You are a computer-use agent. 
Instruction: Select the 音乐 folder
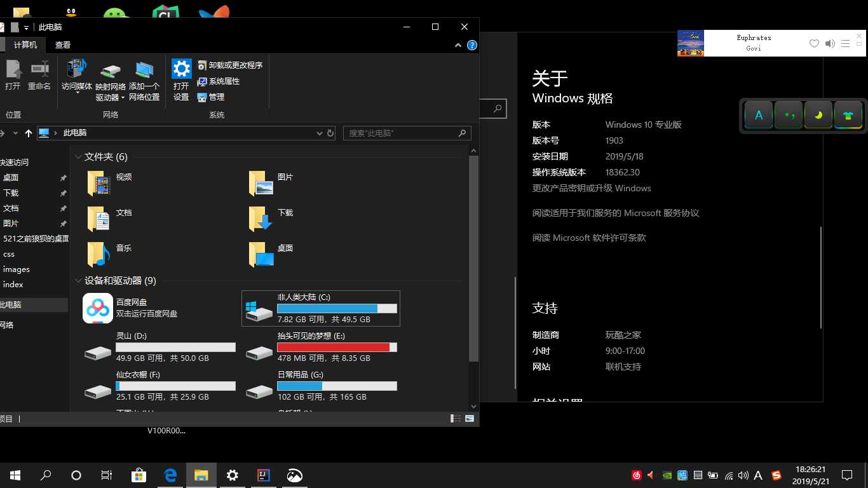109,254
